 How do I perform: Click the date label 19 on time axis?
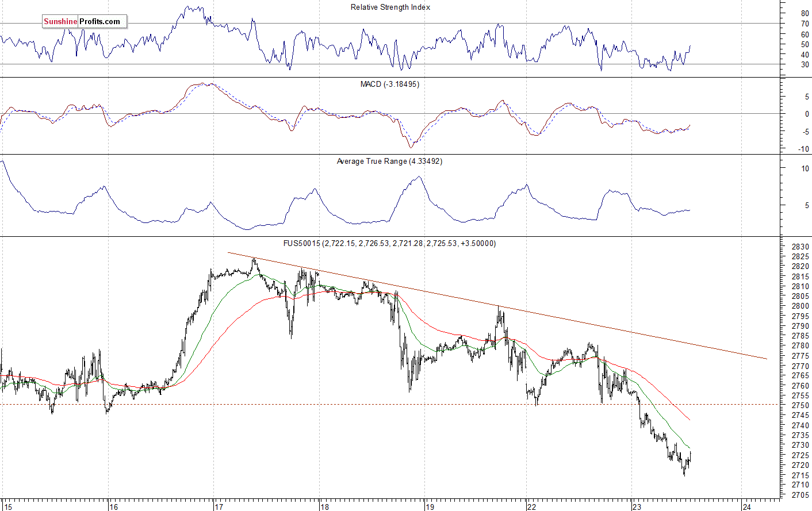coord(430,507)
